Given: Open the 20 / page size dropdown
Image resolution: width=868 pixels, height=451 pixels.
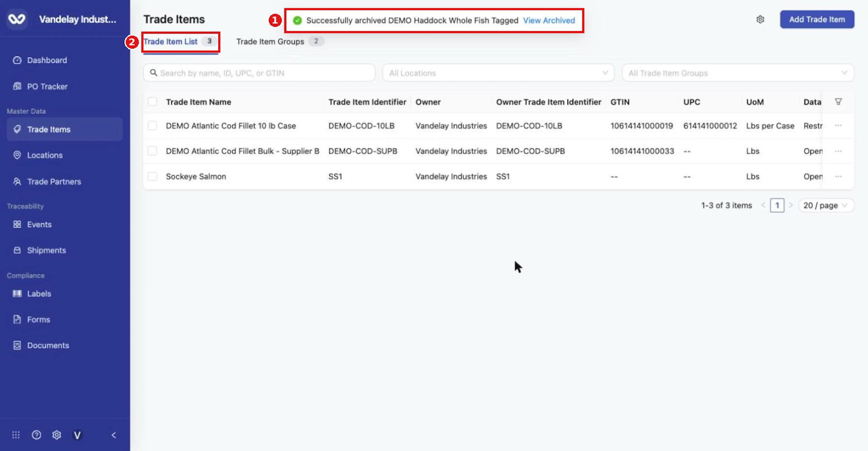Looking at the screenshot, I should 826,205.
